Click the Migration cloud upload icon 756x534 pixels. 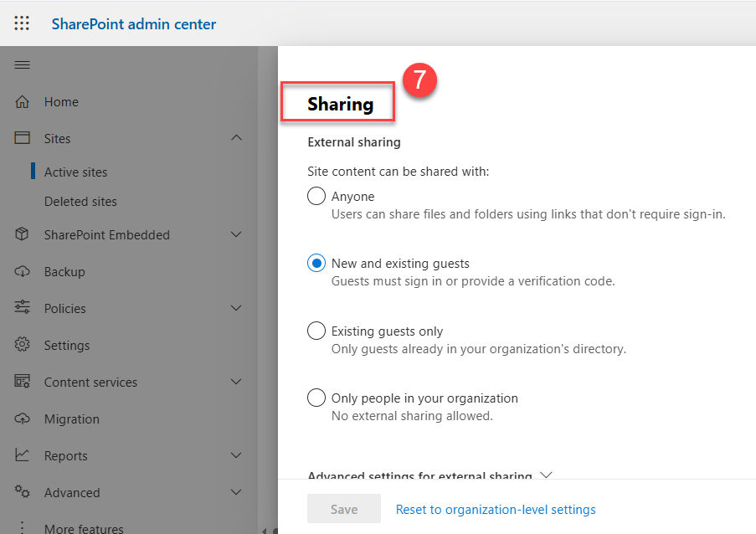click(x=22, y=418)
